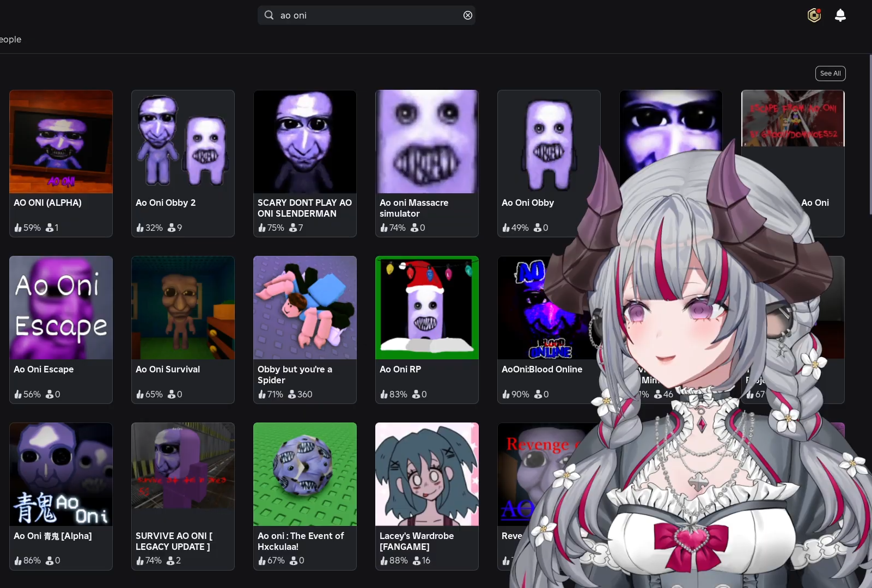This screenshot has width=872, height=588.
Task: Open 'Obby but you're a Spider' thumbnail
Action: pos(305,308)
